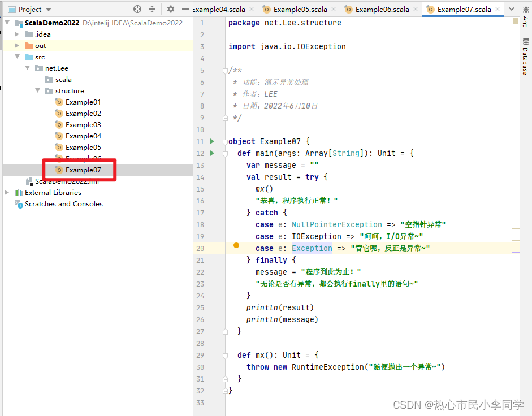Select the scala package folder
The height and width of the screenshot is (416, 532).
click(x=63, y=79)
